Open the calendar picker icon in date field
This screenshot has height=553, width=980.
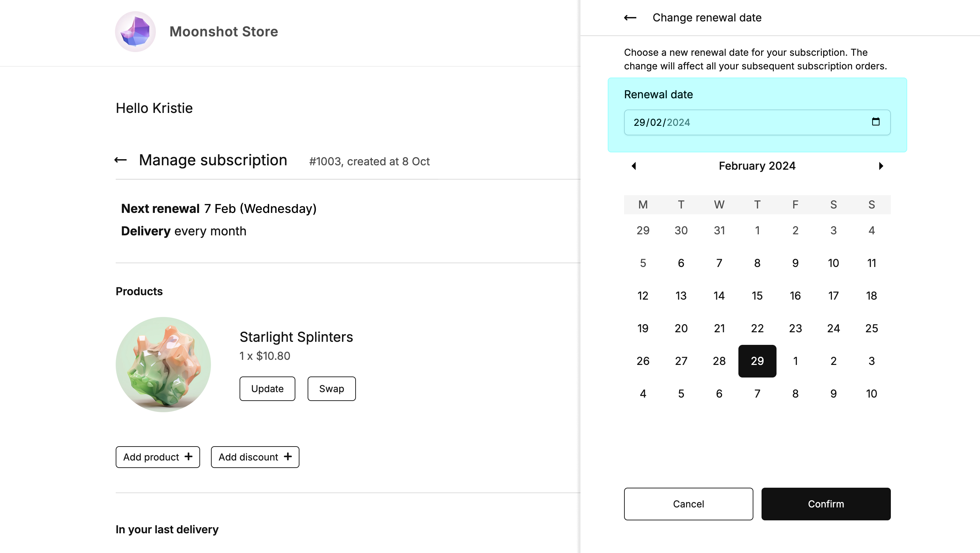(x=876, y=122)
